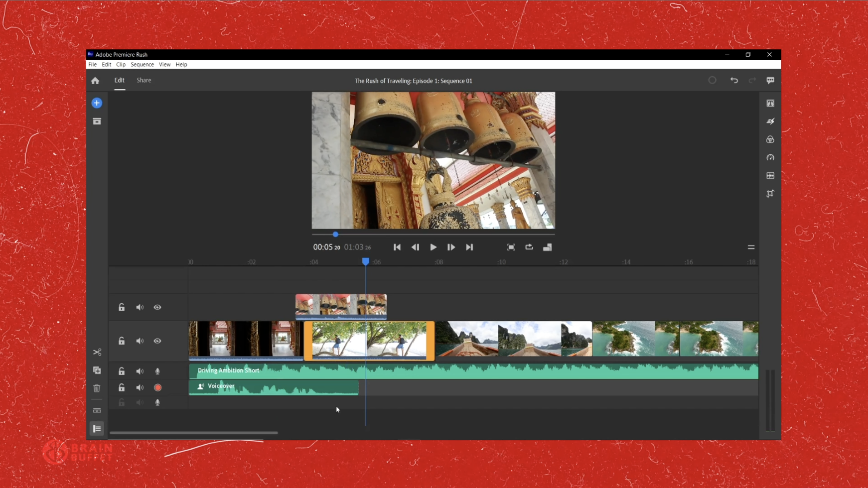868x488 pixels.
Task: Unlock toggle on the Voiceover track
Action: coord(121,387)
